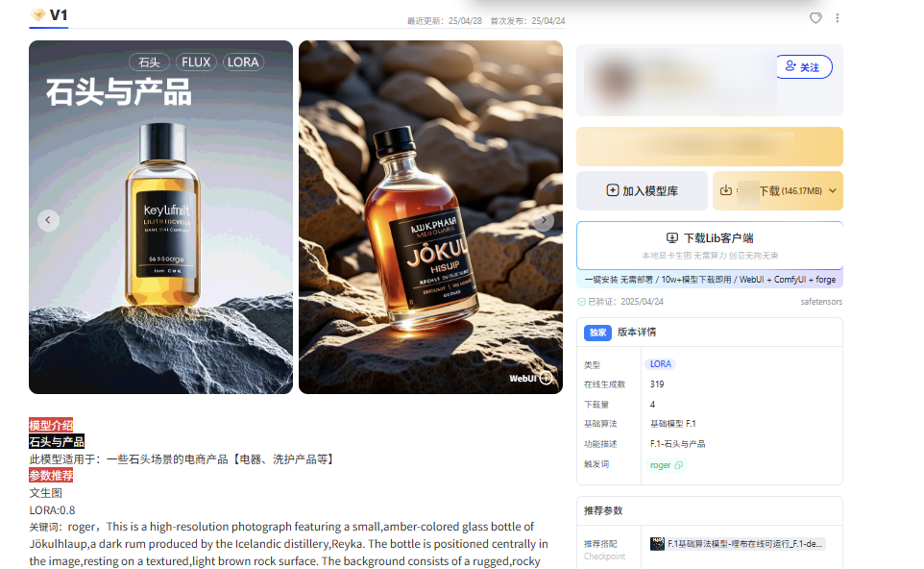The height and width of the screenshot is (569, 924).
Task: Show previous image with left arrow
Action: coord(48,220)
